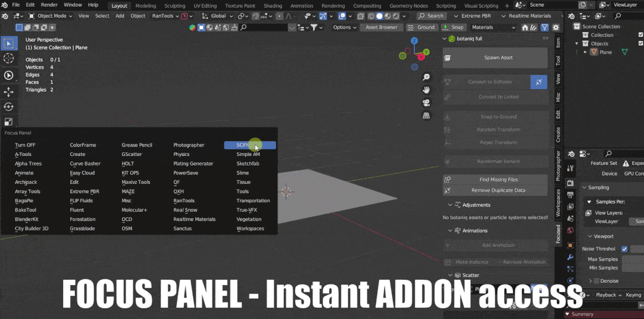The image size is (644, 319).
Task: Open the Photographer sidebar tab
Action: pyautogui.click(x=558, y=166)
